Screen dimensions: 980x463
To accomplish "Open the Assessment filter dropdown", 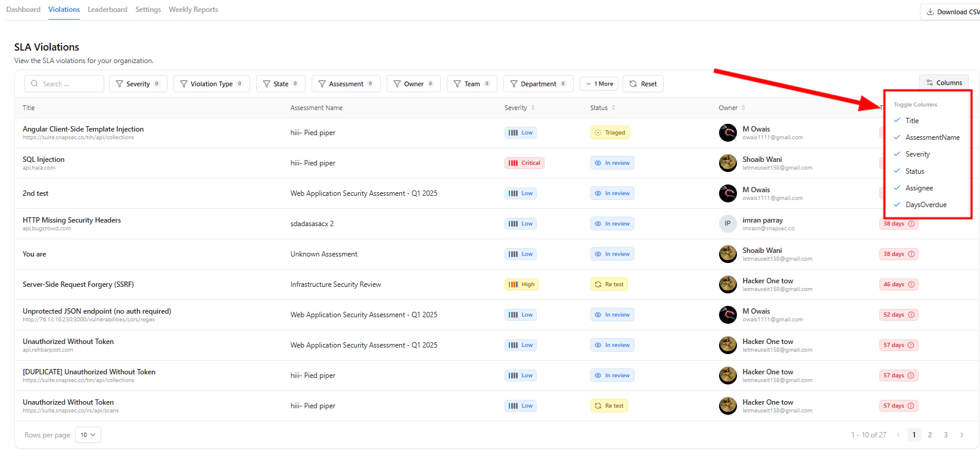I will [346, 84].
